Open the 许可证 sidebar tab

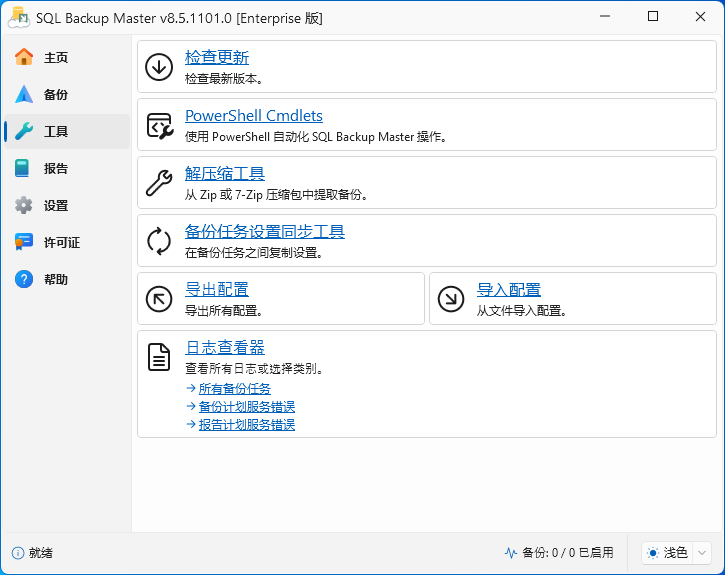[68, 242]
